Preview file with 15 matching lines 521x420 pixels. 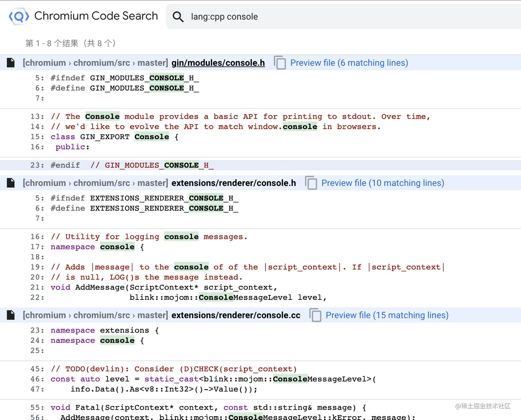click(387, 315)
